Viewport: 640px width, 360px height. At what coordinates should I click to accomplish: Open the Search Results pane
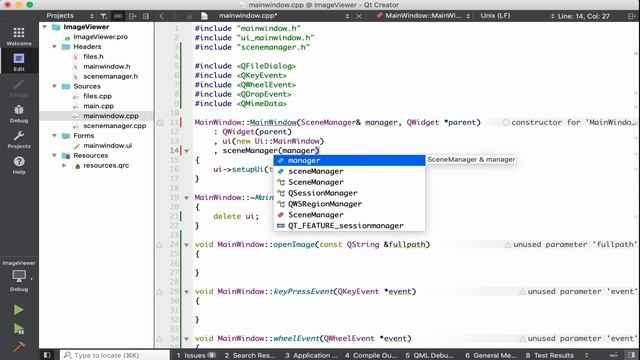click(x=250, y=355)
